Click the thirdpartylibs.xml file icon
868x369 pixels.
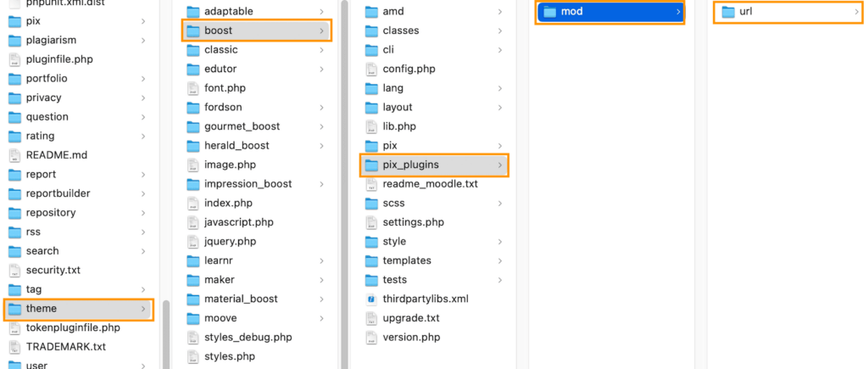pos(371,299)
